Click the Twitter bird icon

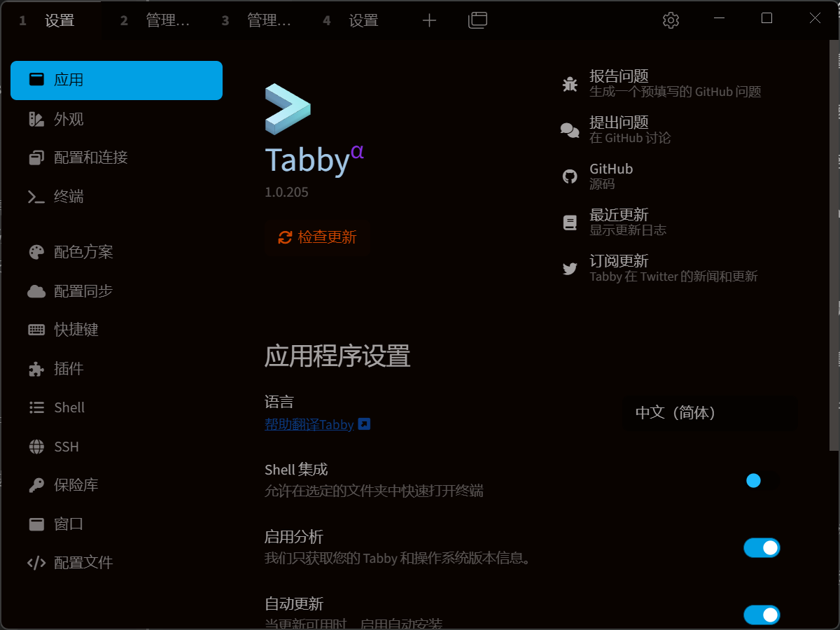(x=570, y=269)
